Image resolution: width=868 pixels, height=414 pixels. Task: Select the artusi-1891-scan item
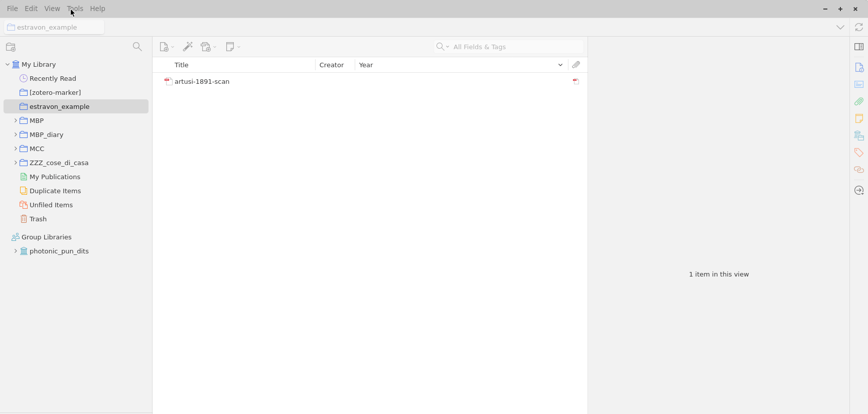click(x=370, y=81)
